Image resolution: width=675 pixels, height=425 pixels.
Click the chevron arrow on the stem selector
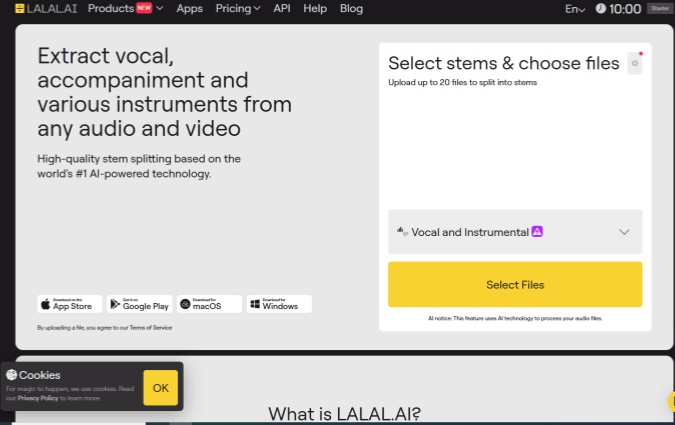click(x=624, y=232)
